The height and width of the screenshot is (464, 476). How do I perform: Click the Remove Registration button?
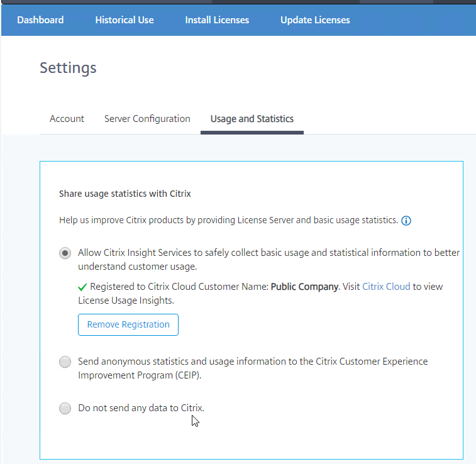[x=128, y=324]
